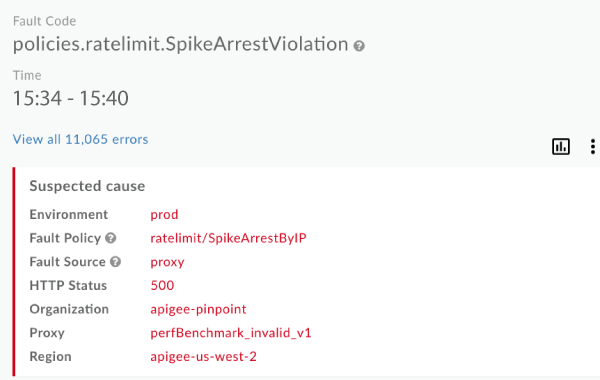This screenshot has height=380, width=600.
Task: Click the proxy fault source value
Action: pyautogui.click(x=167, y=263)
